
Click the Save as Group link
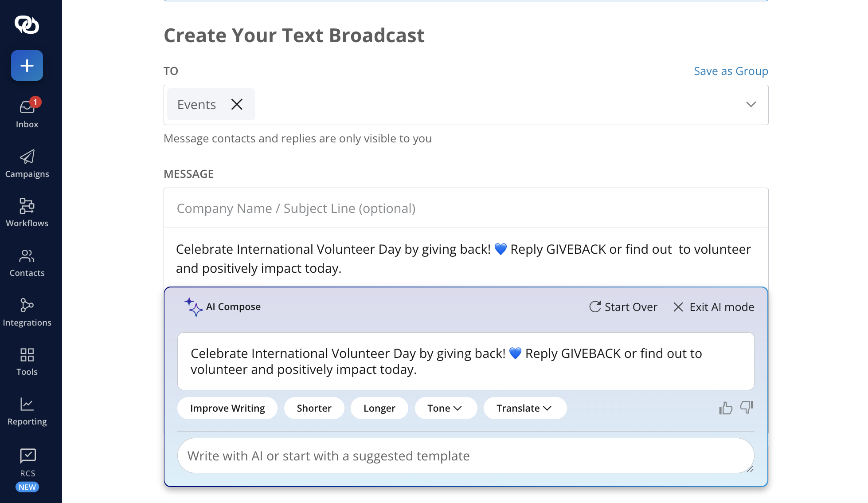click(731, 71)
